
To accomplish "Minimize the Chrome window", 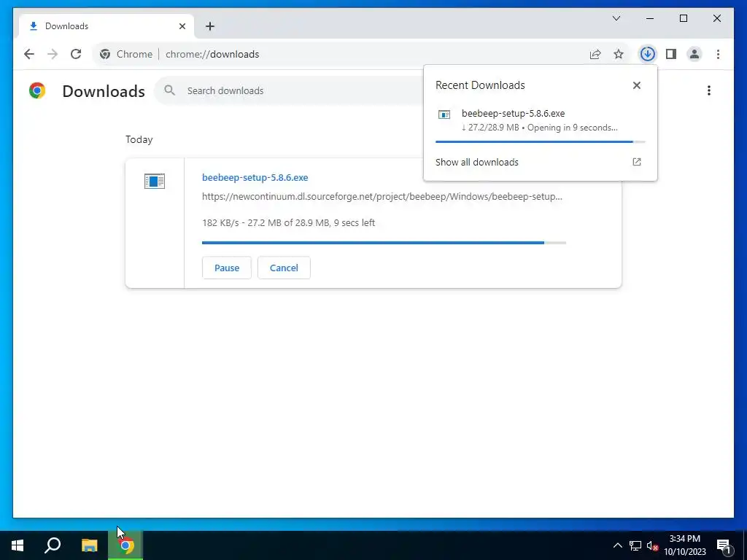I will coord(650,18).
